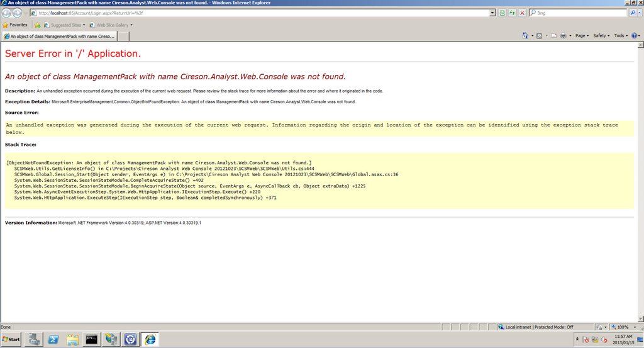Click inside the Bing search box
This screenshot has width=644, height=348.
click(579, 13)
